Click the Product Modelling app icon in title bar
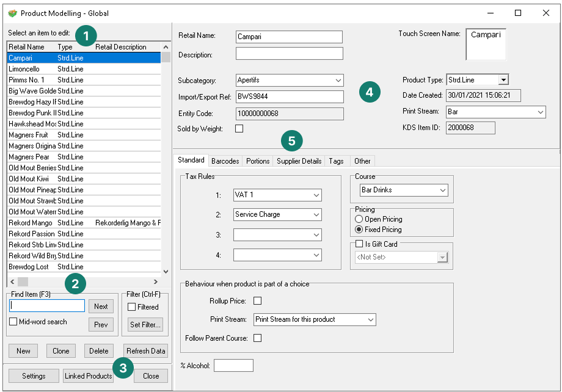Screen dimensions: 562x392 [x=12, y=13]
